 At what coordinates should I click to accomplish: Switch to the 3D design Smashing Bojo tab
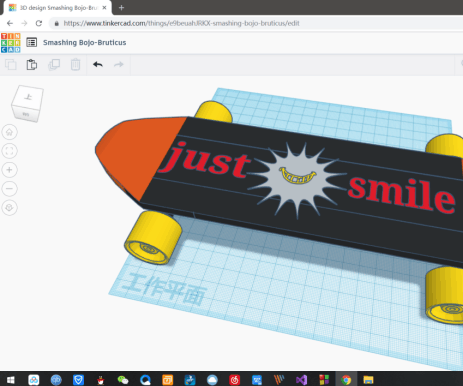pyautogui.click(x=57, y=8)
